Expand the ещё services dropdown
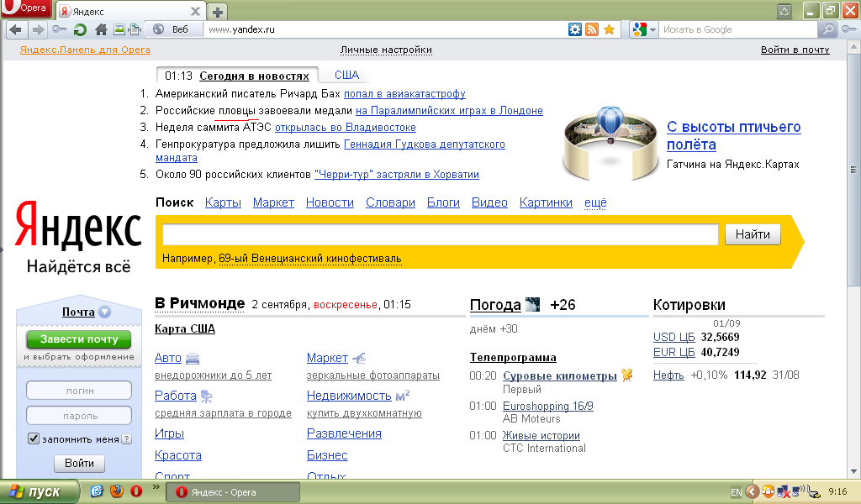This screenshot has height=504, width=861. [595, 202]
